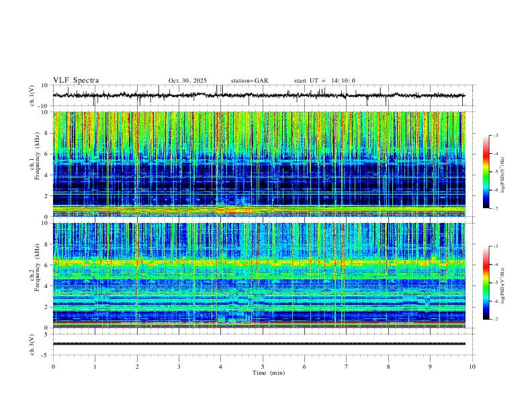The height and width of the screenshot is (411, 532).
Task: Click time tick label '6'
Action: pos(305,367)
